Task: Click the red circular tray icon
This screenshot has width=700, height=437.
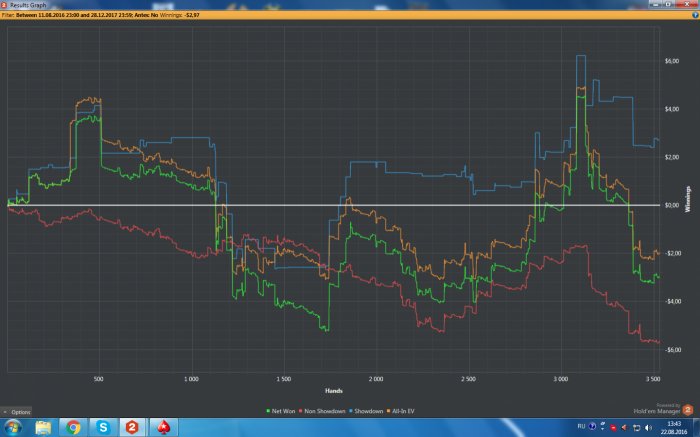Action: click(x=613, y=428)
